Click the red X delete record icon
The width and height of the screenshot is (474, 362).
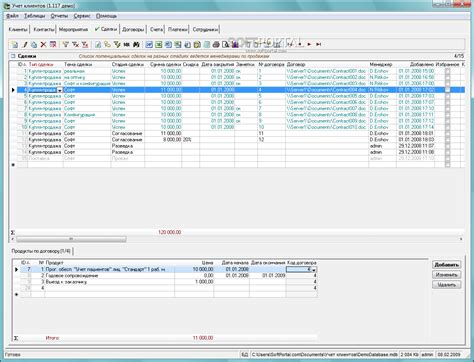(x=43, y=44)
